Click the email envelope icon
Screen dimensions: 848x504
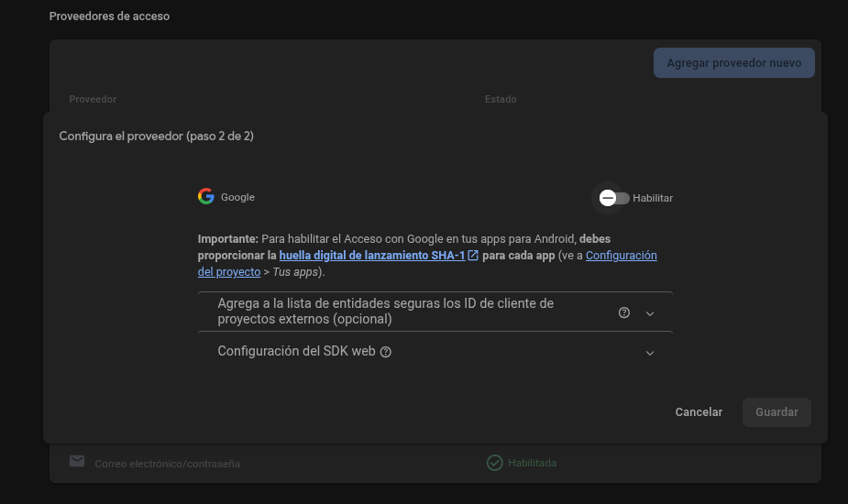tap(77, 461)
